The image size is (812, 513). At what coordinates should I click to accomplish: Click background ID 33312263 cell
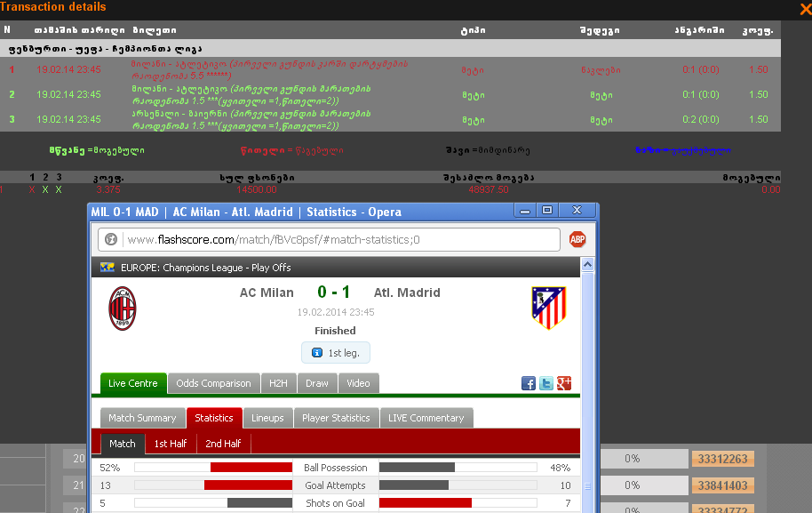[722, 459]
